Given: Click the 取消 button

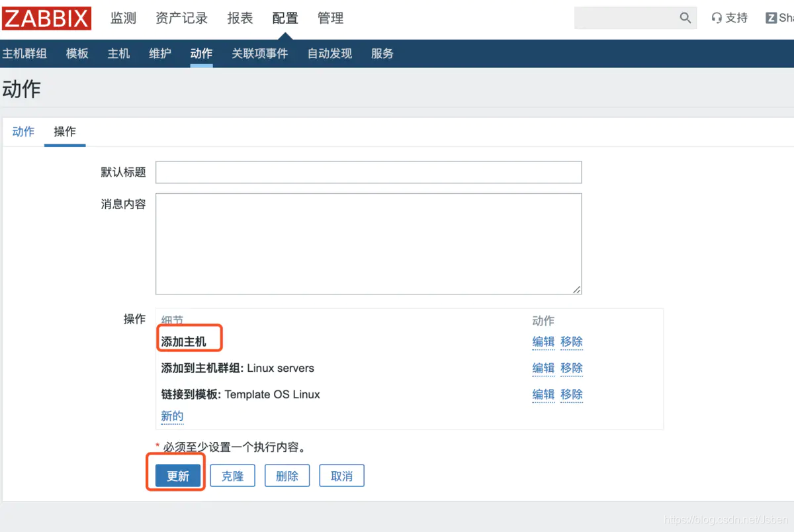Looking at the screenshot, I should coord(341,476).
